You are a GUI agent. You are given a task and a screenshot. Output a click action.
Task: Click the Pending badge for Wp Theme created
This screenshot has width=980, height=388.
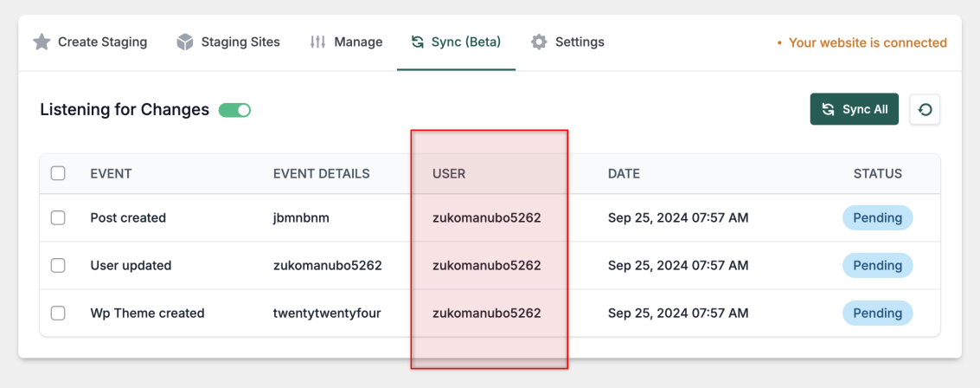point(877,313)
